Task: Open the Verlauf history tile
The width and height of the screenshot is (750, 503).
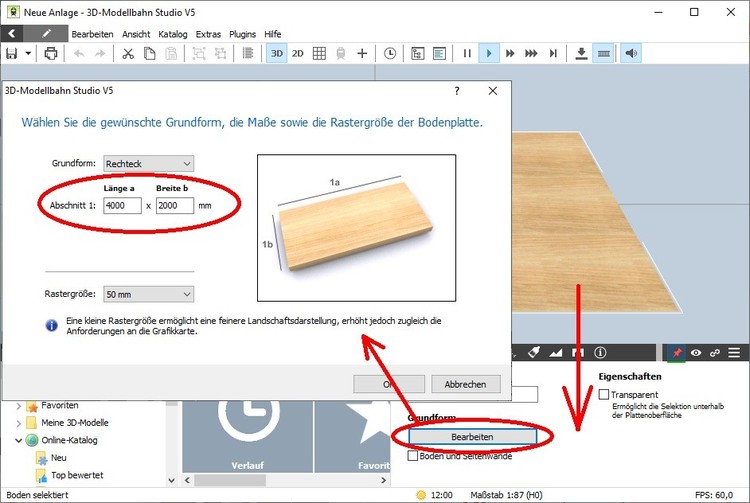Action: (247, 436)
